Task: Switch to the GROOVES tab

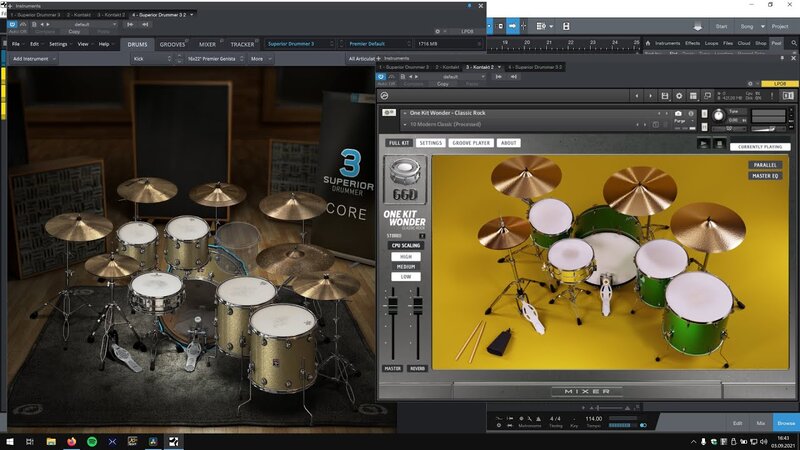Action: coord(173,44)
